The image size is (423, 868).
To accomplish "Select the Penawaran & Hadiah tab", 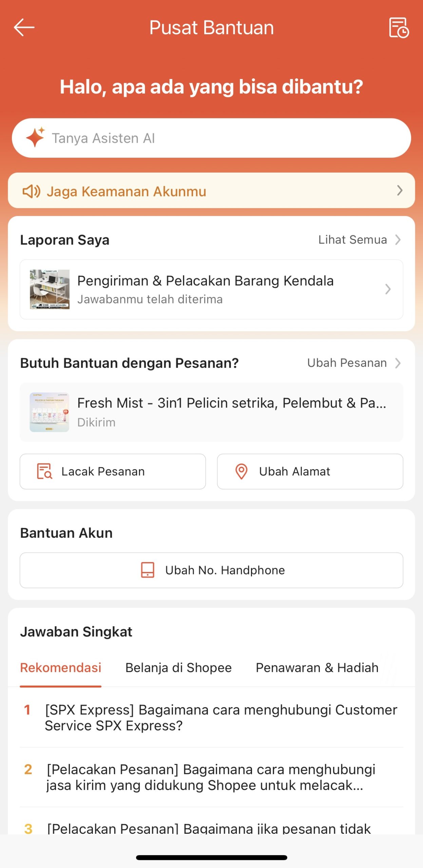I will [317, 668].
